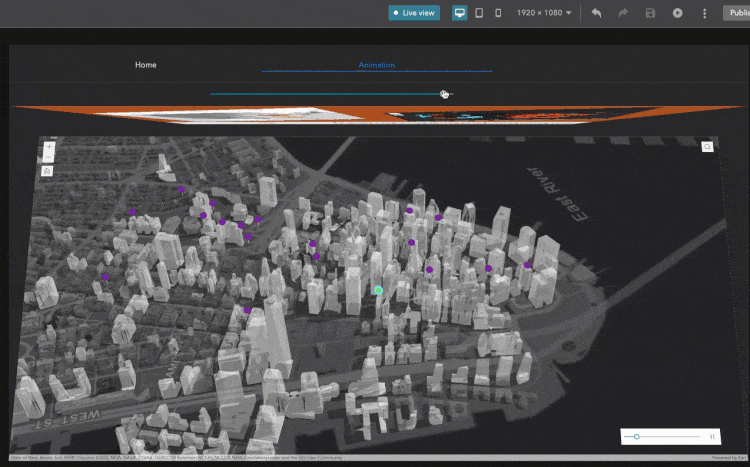Select the desktop device view icon

460,13
